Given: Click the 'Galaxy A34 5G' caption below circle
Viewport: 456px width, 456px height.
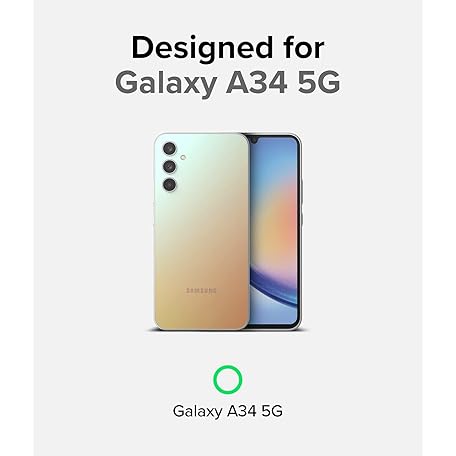Looking at the screenshot, I should (228, 411).
